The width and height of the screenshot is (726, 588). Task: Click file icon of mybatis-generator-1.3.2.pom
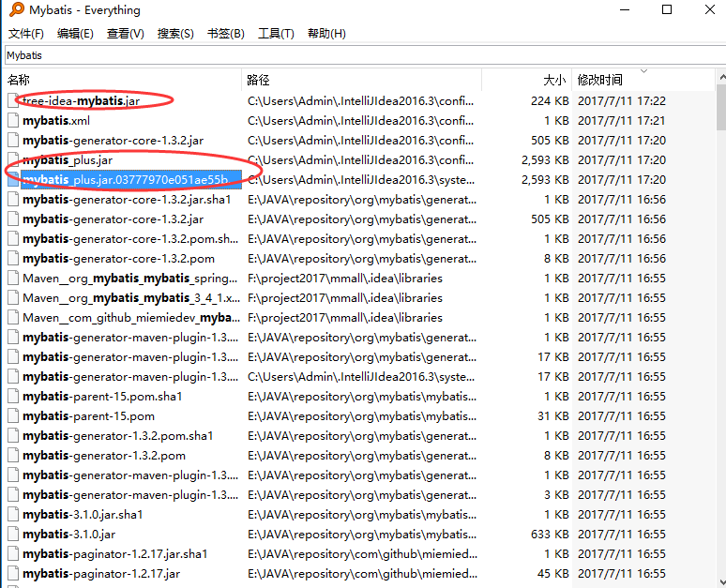click(x=13, y=456)
